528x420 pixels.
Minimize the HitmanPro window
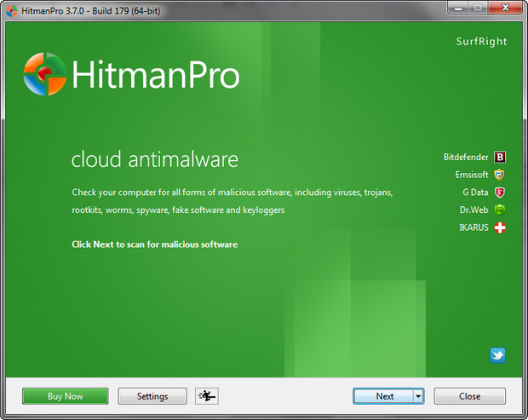[x=458, y=8]
